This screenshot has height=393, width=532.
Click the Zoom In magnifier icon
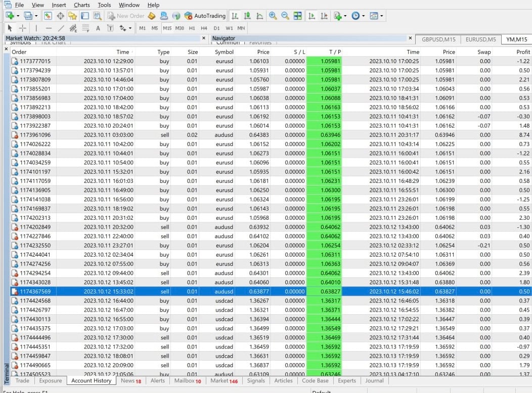click(273, 16)
